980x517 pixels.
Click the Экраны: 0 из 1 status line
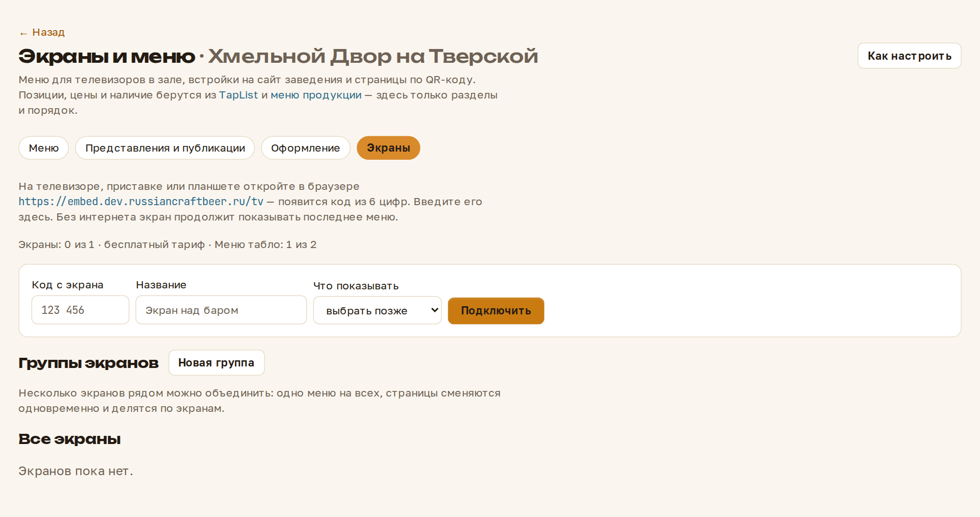coord(167,244)
